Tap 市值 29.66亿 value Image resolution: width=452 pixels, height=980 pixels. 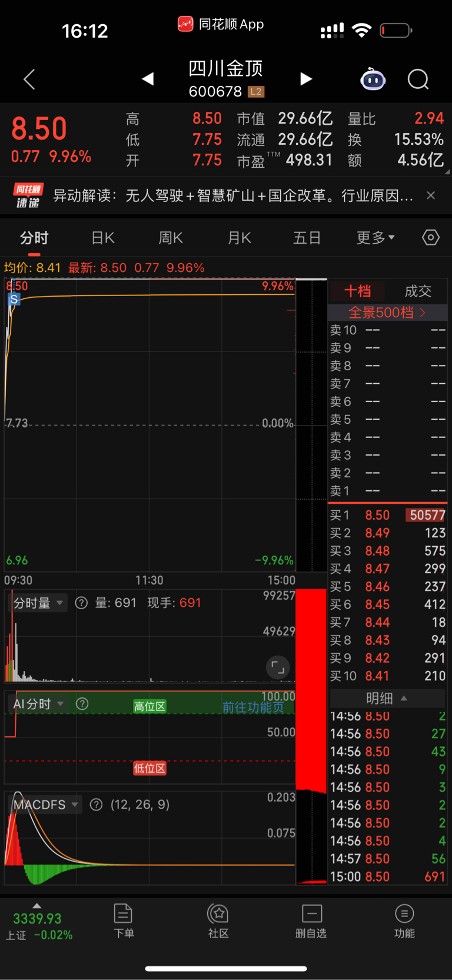coord(305,119)
